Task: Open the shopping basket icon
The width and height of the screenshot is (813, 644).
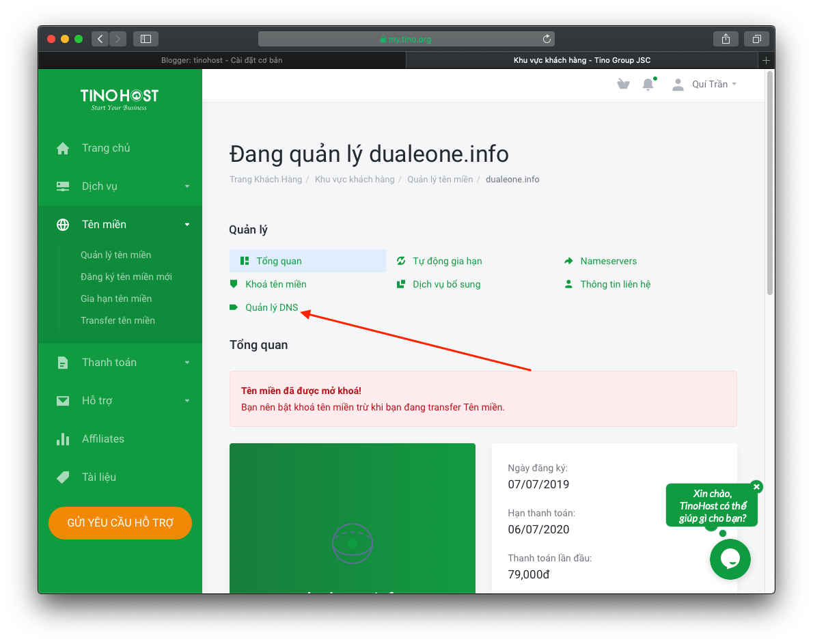Action: coord(623,84)
